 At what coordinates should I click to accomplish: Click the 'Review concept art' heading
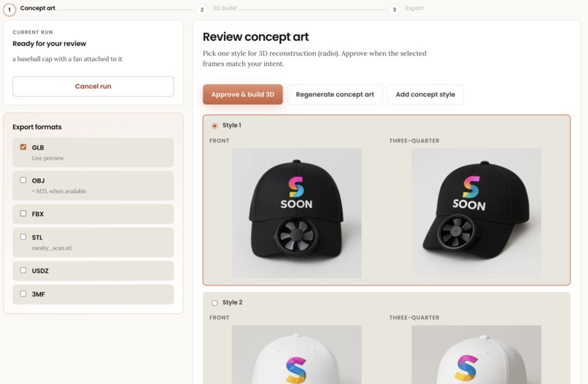click(256, 37)
